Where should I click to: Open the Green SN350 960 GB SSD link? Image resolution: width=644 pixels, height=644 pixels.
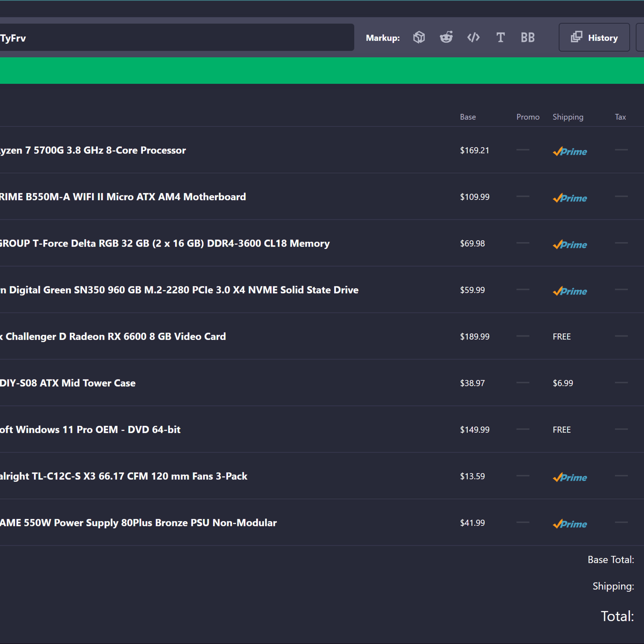[179, 290]
